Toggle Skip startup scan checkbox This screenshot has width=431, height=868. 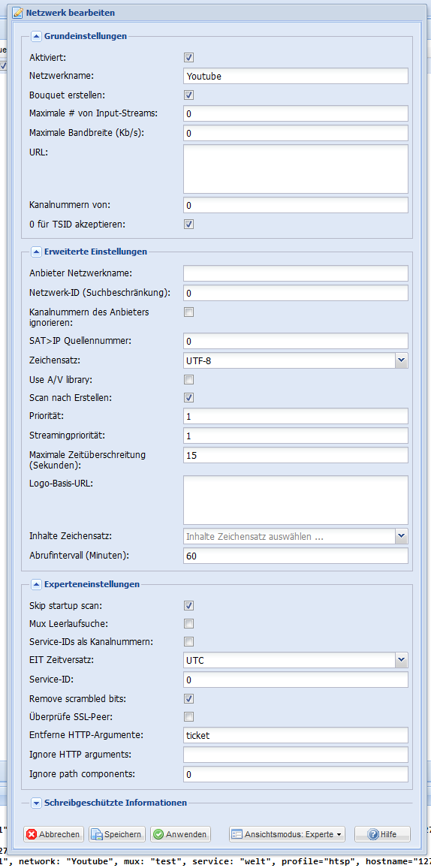(188, 606)
